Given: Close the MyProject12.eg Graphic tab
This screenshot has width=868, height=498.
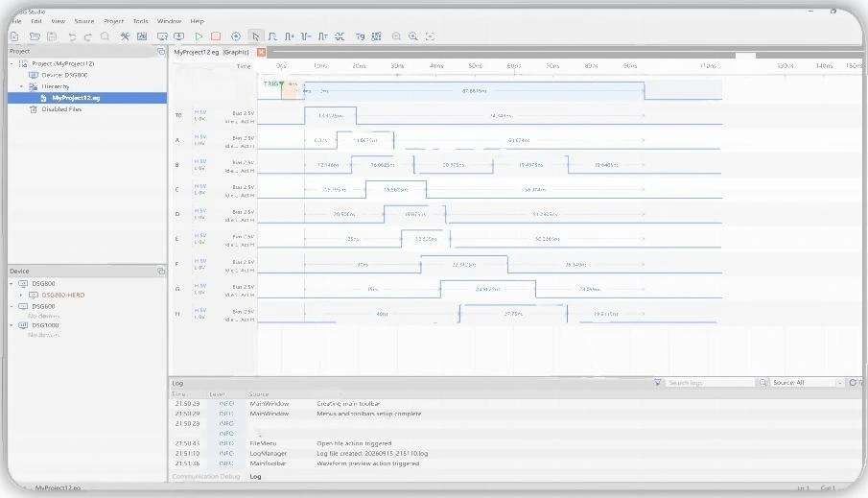Looking at the screenshot, I should (x=261, y=52).
